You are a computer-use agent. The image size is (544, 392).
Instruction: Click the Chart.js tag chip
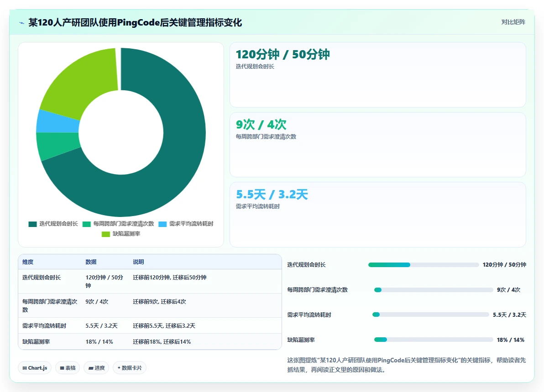click(x=35, y=368)
